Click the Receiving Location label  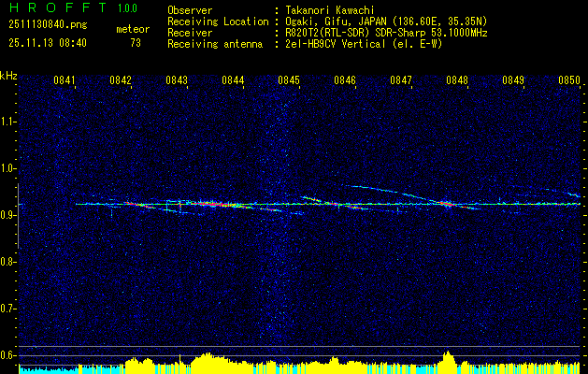[x=218, y=22]
